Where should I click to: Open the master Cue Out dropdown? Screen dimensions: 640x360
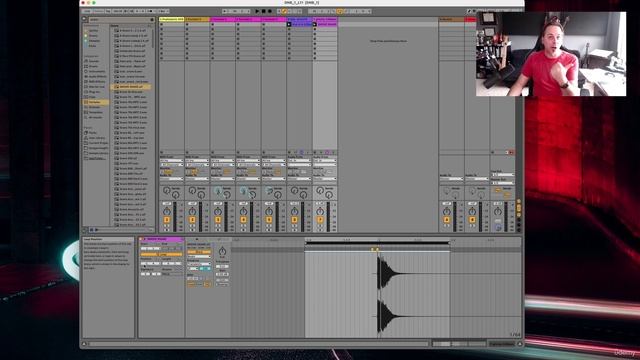[502, 175]
